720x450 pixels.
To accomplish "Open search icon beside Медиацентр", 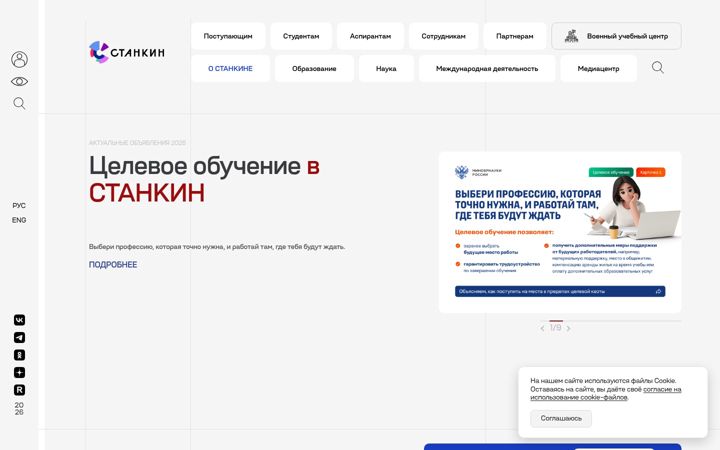I will tap(658, 68).
